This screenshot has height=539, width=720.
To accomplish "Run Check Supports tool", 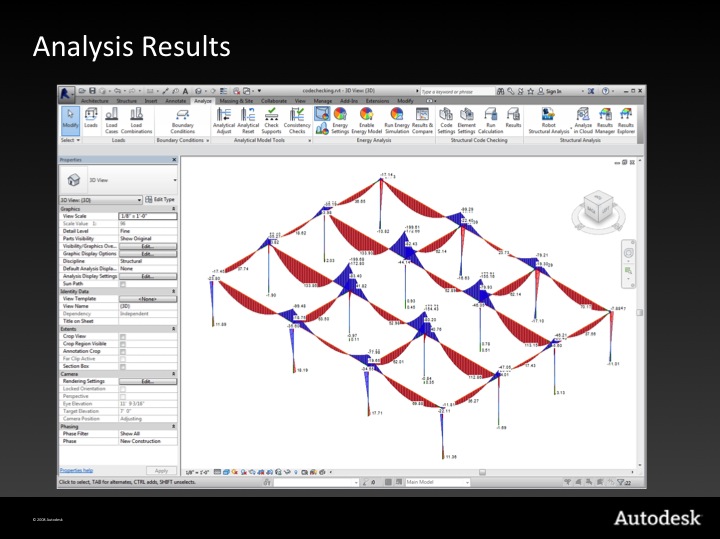I will coord(271,121).
